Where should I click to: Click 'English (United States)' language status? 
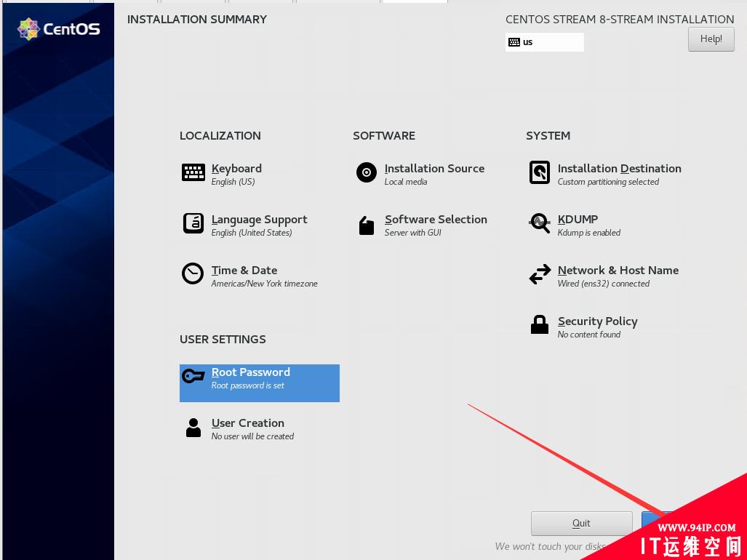pyautogui.click(x=252, y=233)
